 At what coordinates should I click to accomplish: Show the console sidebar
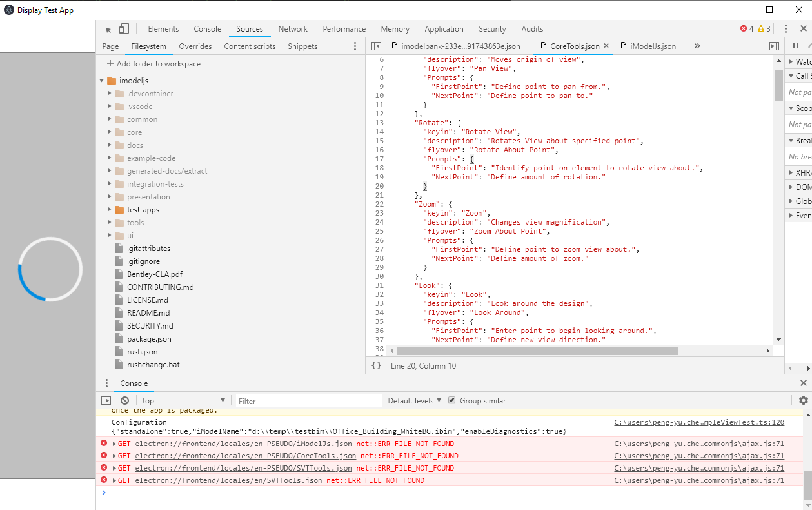pyautogui.click(x=106, y=401)
